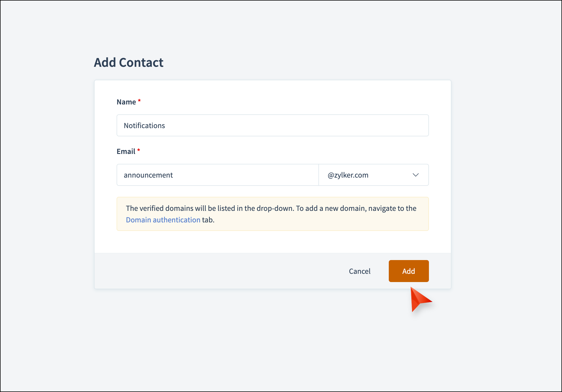This screenshot has height=392, width=562.
Task: Click the red asterisk beside Name
Action: (139, 101)
